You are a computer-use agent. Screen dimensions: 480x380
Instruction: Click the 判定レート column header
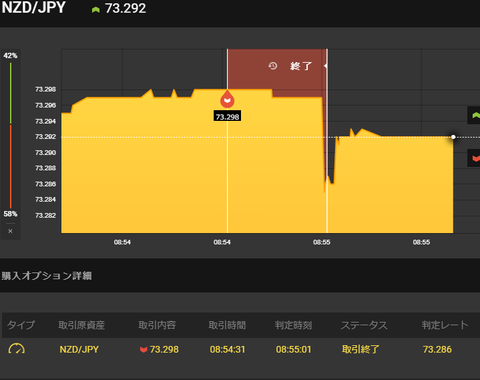point(445,325)
